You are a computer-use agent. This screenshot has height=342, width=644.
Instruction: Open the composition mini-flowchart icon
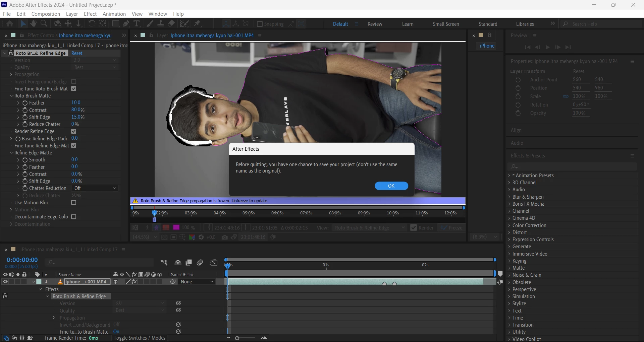point(164,263)
